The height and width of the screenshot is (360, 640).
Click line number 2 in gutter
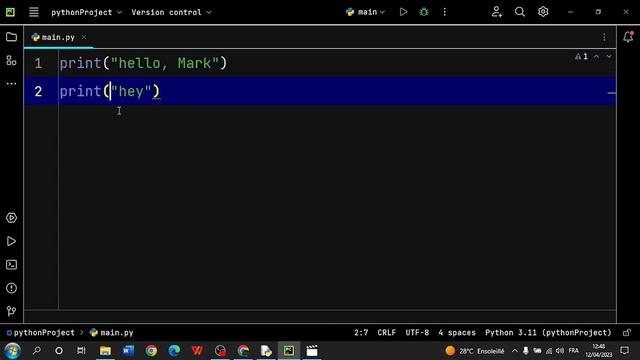(x=38, y=91)
